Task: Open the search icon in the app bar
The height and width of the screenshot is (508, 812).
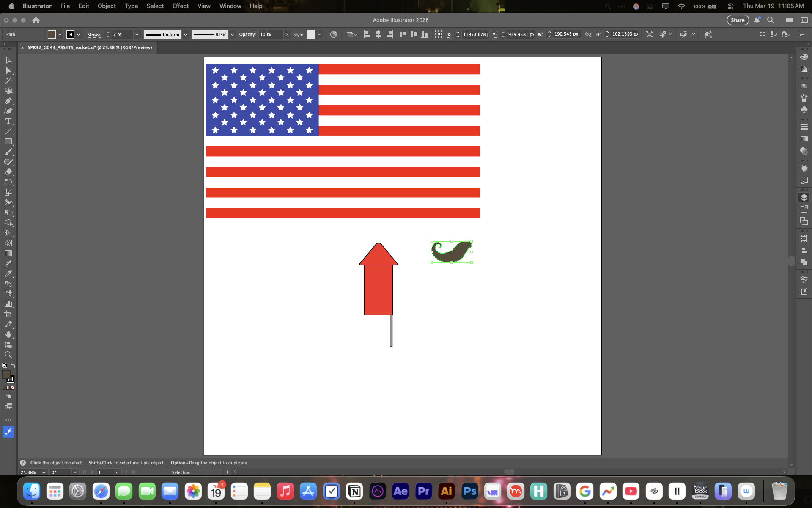Action: click(771, 20)
